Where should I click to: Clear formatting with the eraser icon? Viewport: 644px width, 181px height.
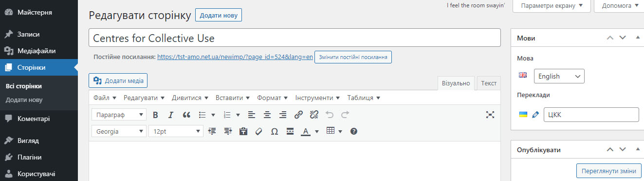259,131
